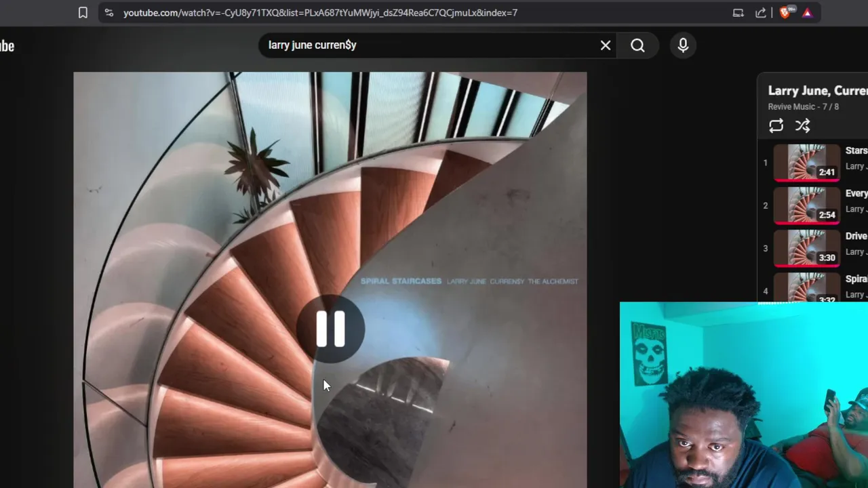The width and height of the screenshot is (868, 488).
Task: Toggle shuffle playlist in the queue panel
Action: pos(802,125)
